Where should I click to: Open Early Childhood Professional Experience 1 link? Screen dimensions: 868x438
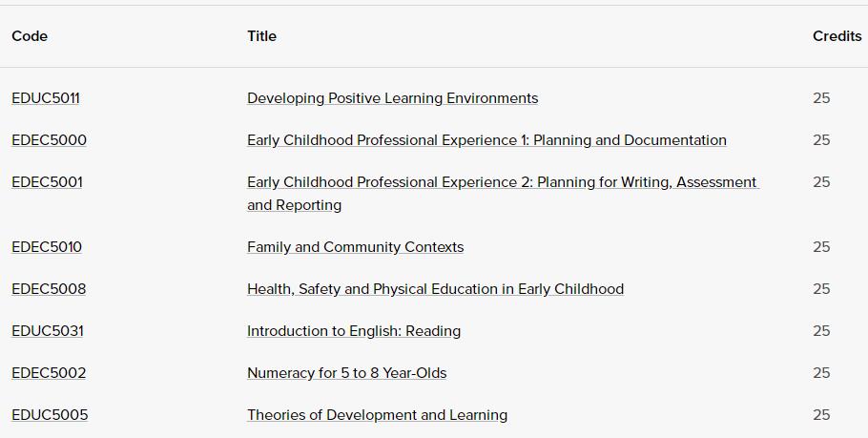(x=486, y=140)
